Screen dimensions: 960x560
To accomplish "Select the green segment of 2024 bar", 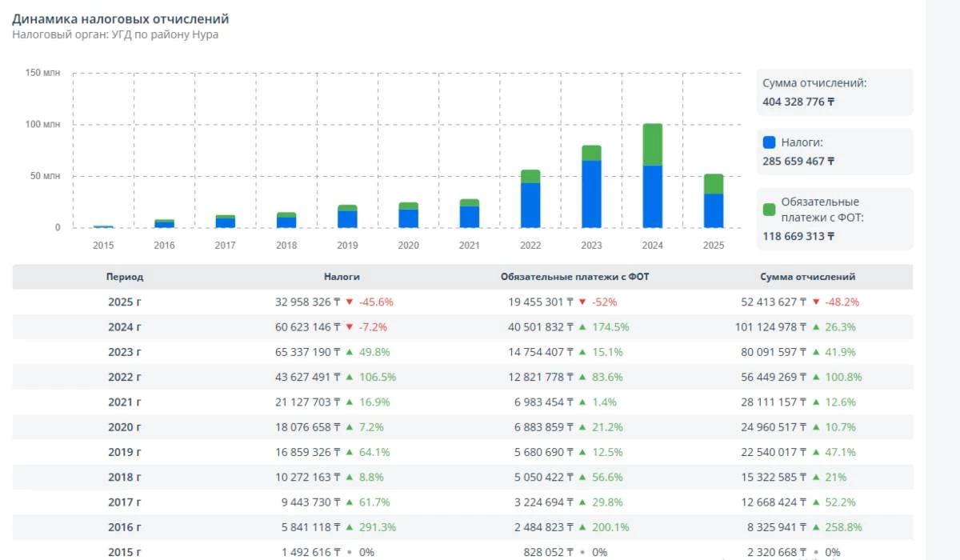I will 653,144.
